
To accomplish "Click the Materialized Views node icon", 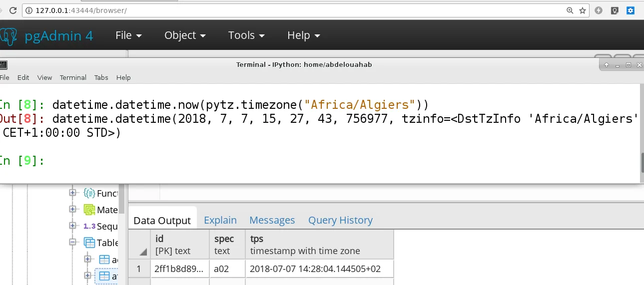I will pos(89,210).
